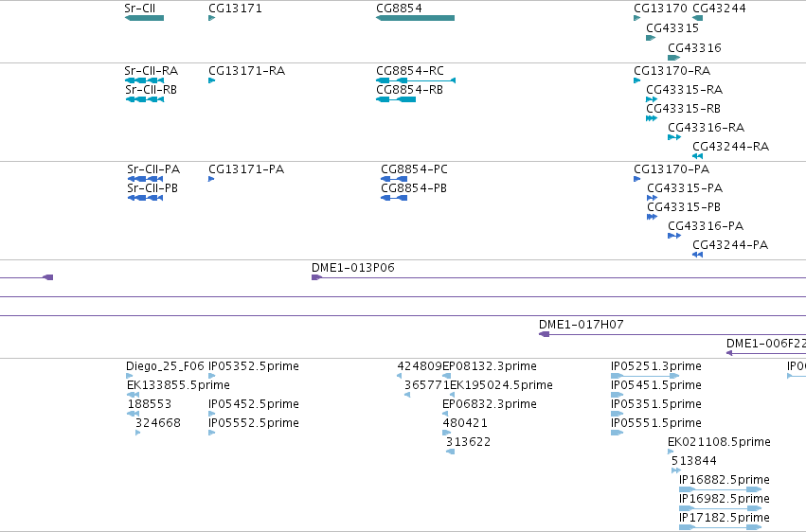This screenshot has height=532, width=806.
Task: Click feature 424809
Action: click(400, 376)
